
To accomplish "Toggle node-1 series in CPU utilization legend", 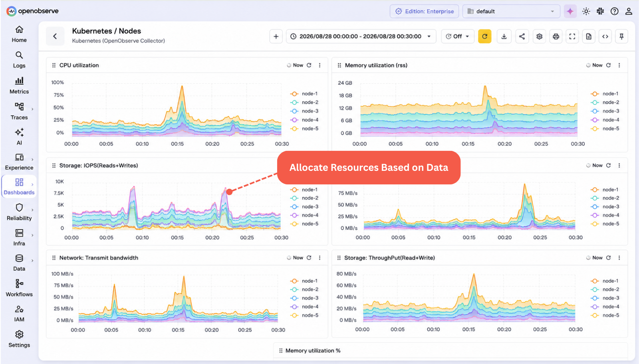I will click(304, 94).
